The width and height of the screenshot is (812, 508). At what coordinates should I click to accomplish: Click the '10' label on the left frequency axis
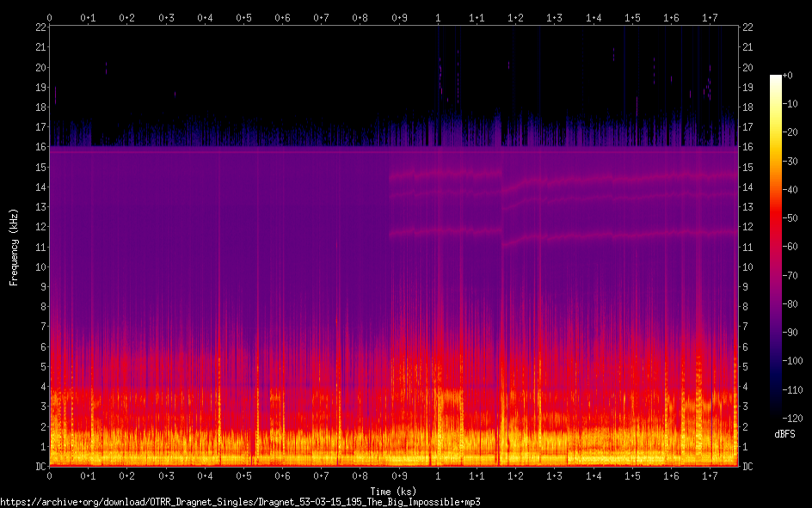click(x=39, y=267)
